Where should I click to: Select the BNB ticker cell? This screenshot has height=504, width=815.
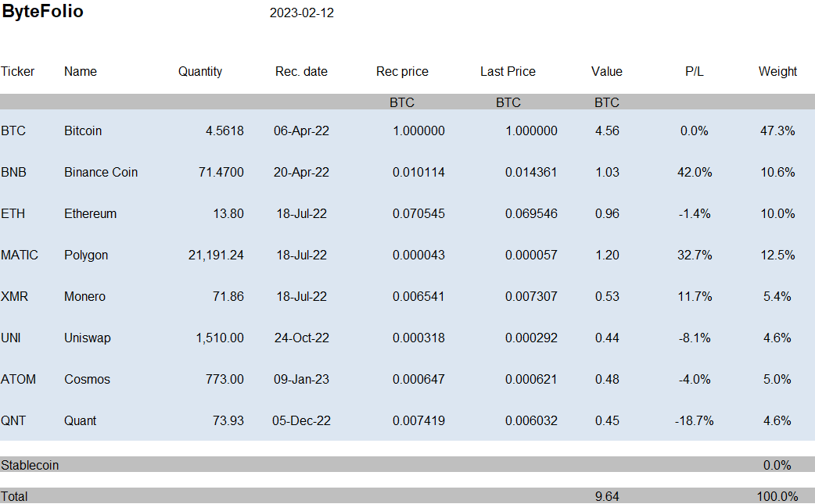coord(13,173)
